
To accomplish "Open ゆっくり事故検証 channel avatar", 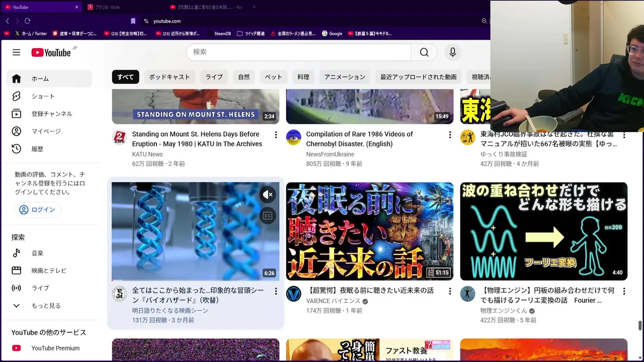I will [467, 137].
